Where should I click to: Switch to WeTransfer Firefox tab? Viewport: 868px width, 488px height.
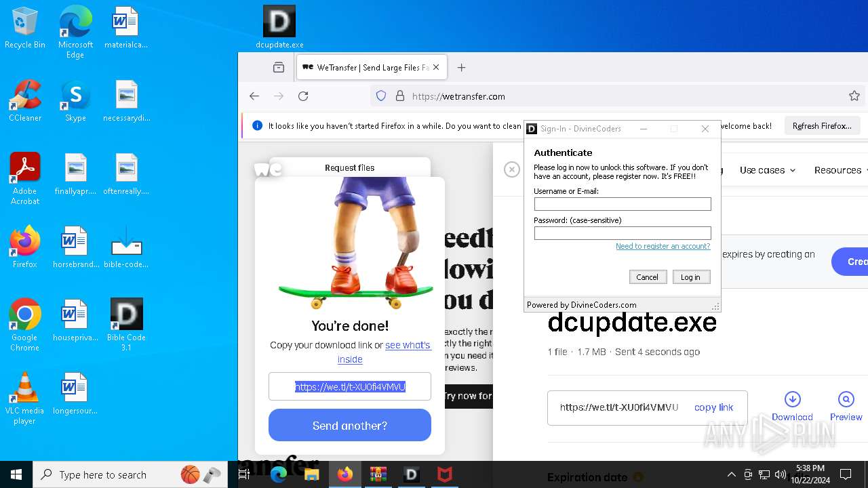tap(372, 67)
